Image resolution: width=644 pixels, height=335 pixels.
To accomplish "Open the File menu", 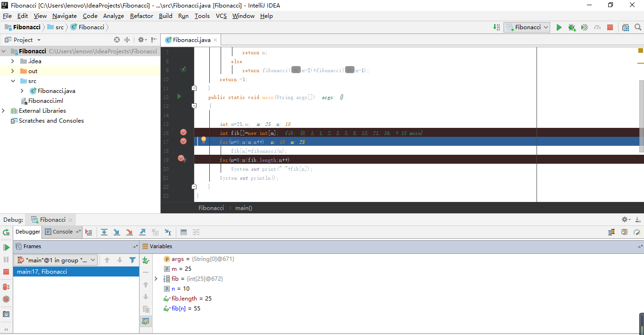I will click(x=7, y=16).
